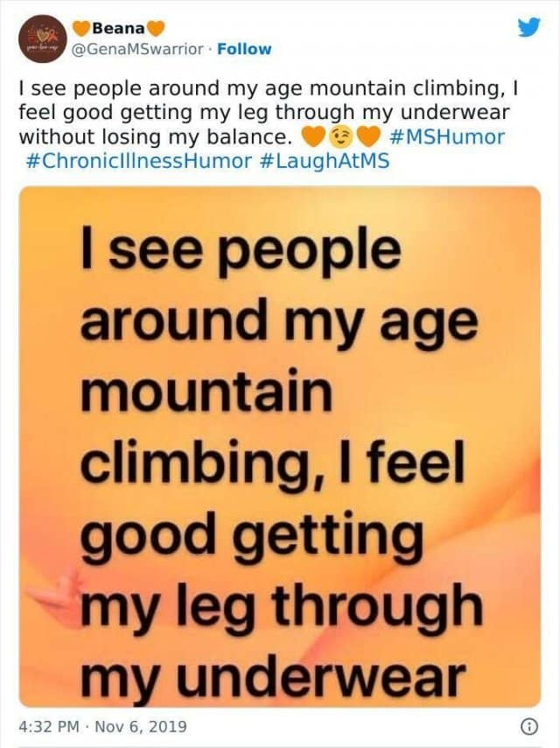Viewport: 560px width, 748px height.
Task: Open the #LaughAtMS hashtag
Action: [x=325, y=160]
